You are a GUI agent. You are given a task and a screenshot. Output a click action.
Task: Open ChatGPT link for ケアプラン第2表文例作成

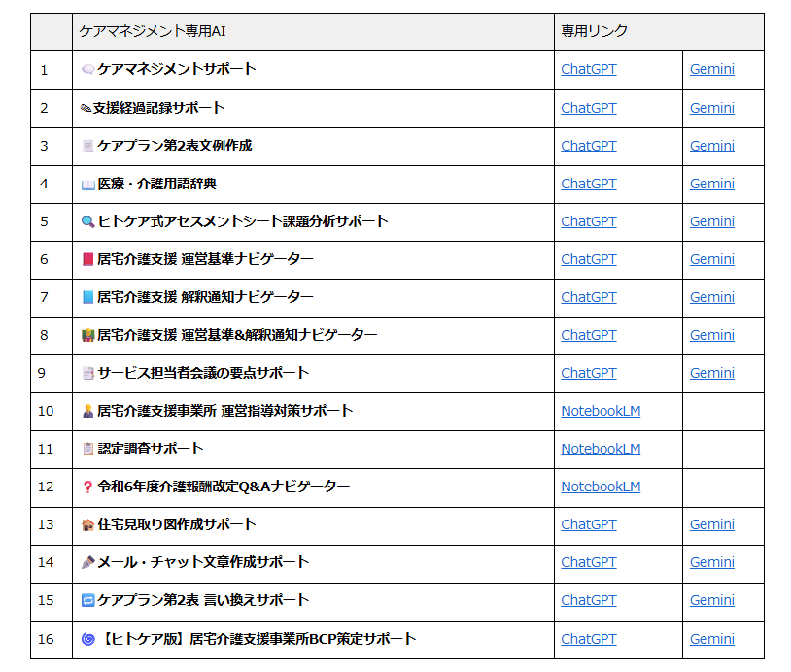click(x=588, y=146)
